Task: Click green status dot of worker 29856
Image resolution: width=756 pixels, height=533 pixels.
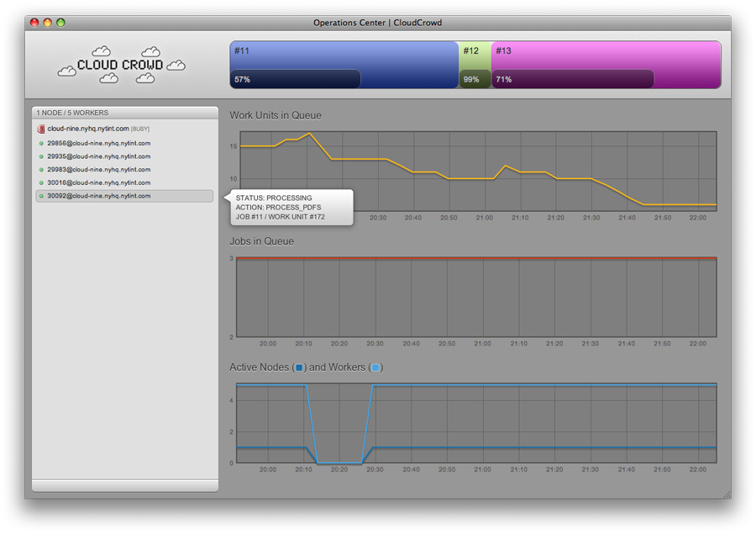Action: pyautogui.click(x=41, y=144)
